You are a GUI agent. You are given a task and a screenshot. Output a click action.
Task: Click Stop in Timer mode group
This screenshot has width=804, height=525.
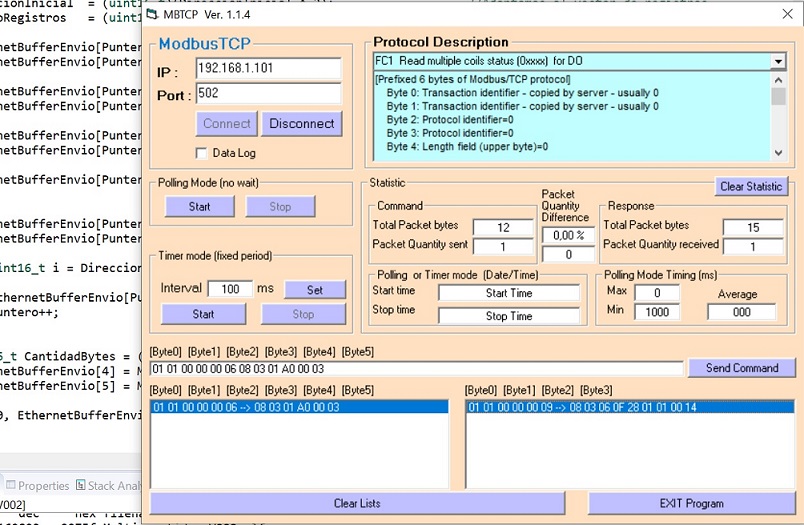303,314
